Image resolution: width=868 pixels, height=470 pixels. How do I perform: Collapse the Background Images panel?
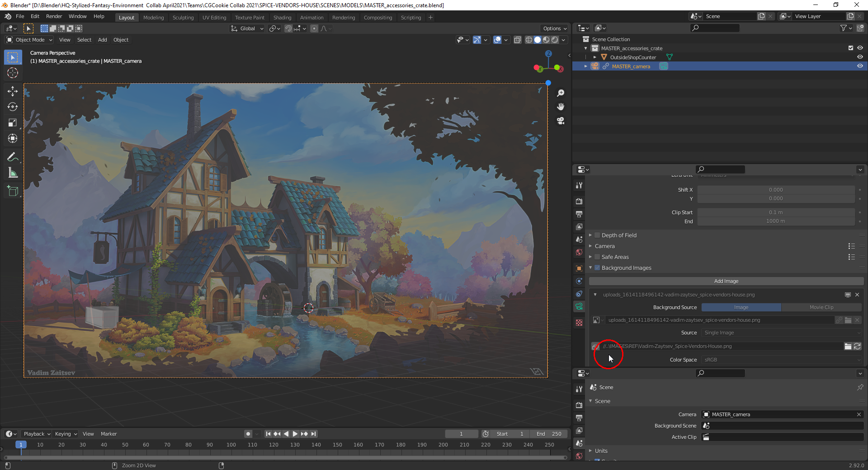(590, 268)
